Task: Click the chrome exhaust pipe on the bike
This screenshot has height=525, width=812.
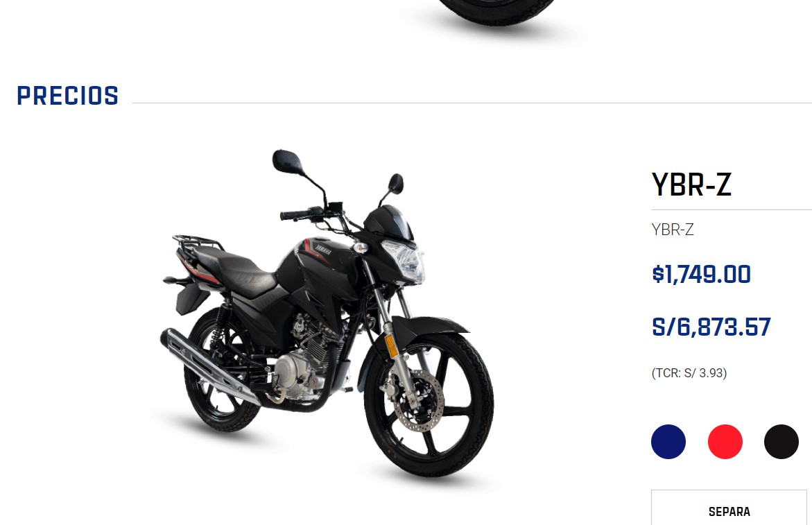Action: pos(209,365)
